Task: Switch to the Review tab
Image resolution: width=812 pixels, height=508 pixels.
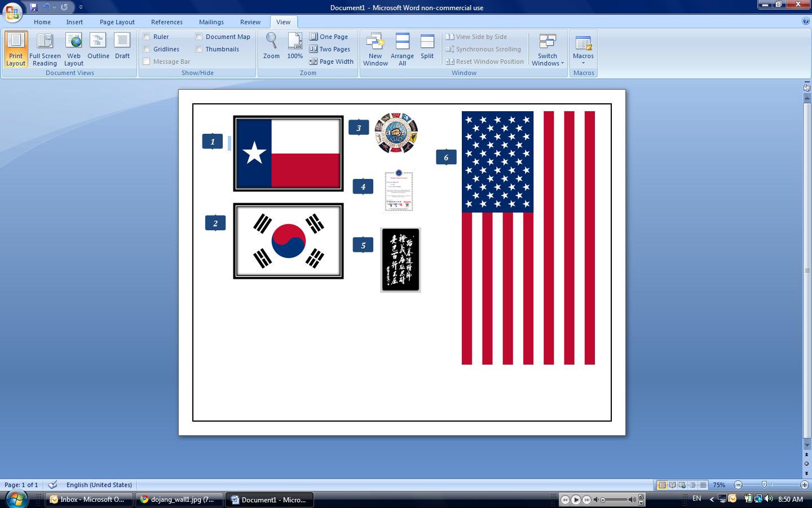Action: [250, 22]
